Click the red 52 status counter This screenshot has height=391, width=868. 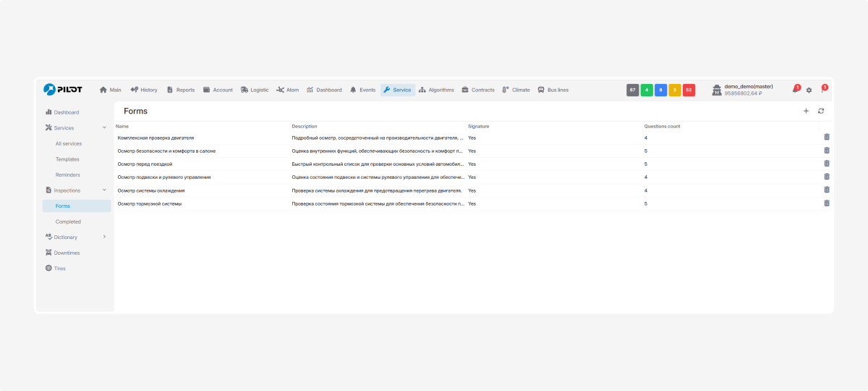pyautogui.click(x=689, y=90)
